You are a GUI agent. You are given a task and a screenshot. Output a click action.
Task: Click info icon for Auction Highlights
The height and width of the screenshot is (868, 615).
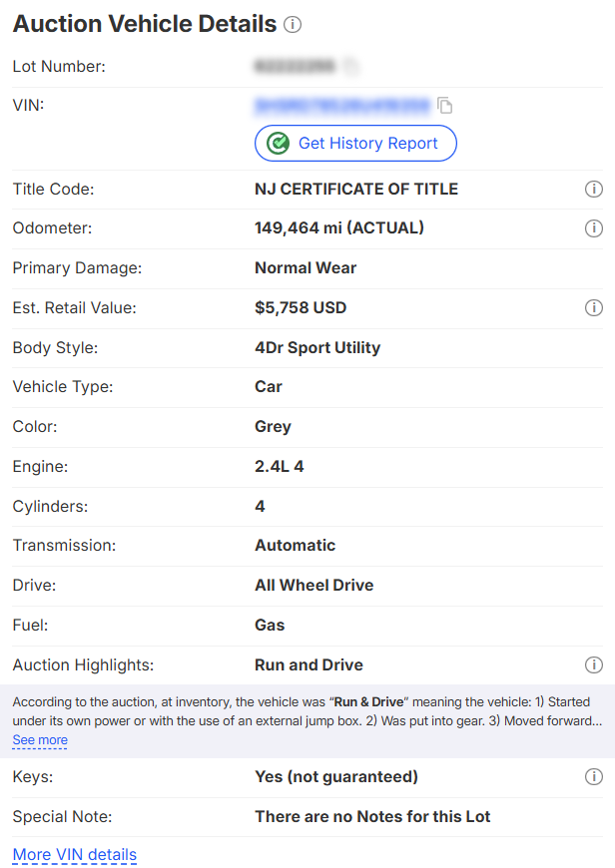click(593, 665)
